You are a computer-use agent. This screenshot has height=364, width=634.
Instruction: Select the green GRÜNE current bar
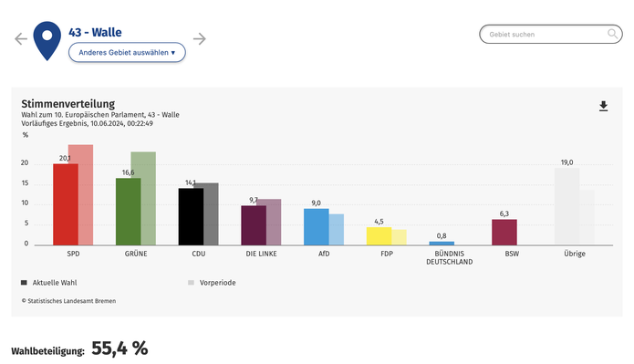(x=129, y=212)
